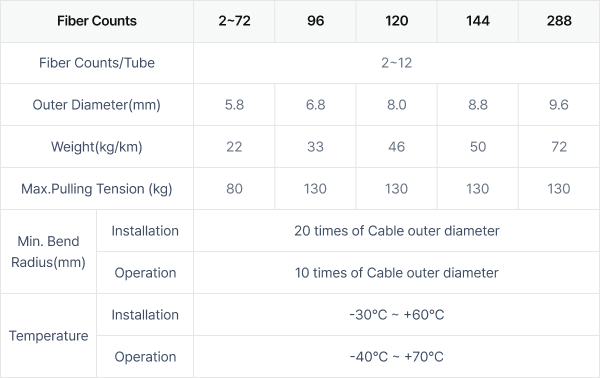Click 20 times of Cable outer diameter
Screen dimensions: 600x378
coord(396,231)
